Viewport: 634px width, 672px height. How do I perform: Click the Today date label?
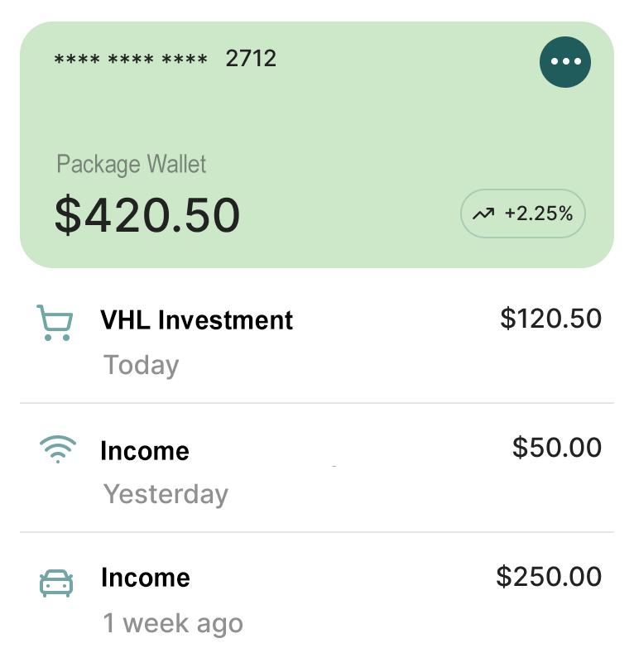(142, 365)
